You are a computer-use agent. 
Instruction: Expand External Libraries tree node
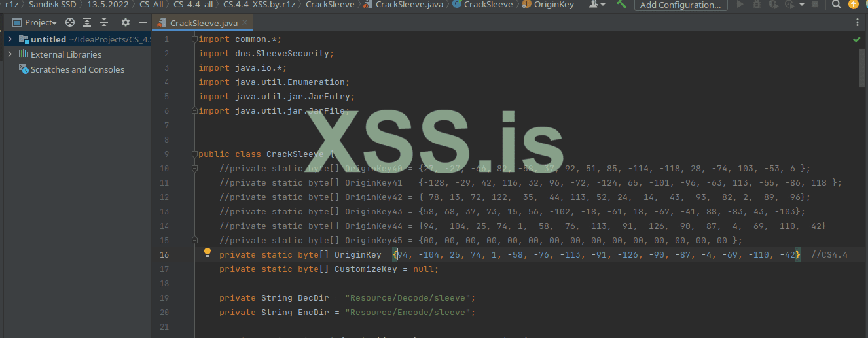point(9,54)
